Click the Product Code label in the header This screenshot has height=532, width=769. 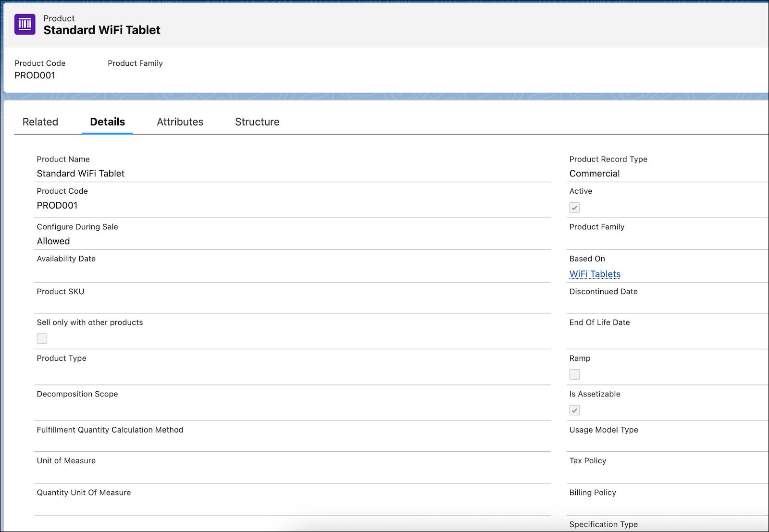pos(40,63)
